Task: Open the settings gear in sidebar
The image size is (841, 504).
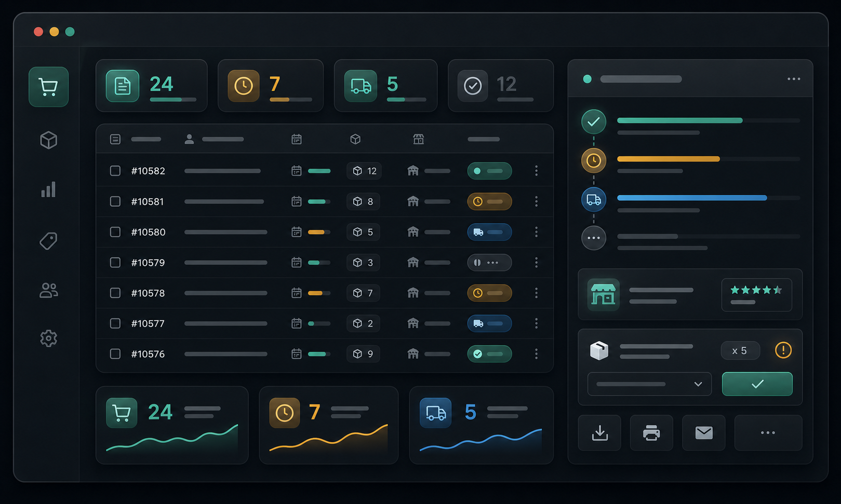Action: pyautogui.click(x=48, y=338)
